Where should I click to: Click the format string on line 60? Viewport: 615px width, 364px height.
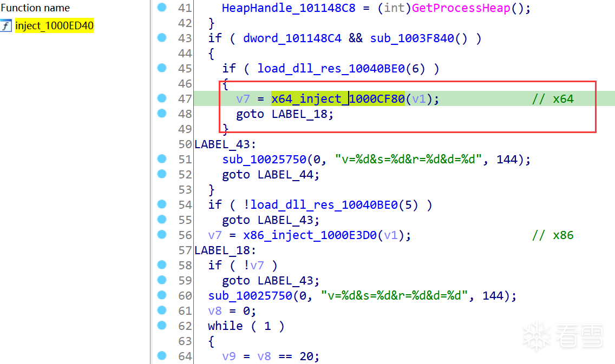pyautogui.click(x=394, y=296)
